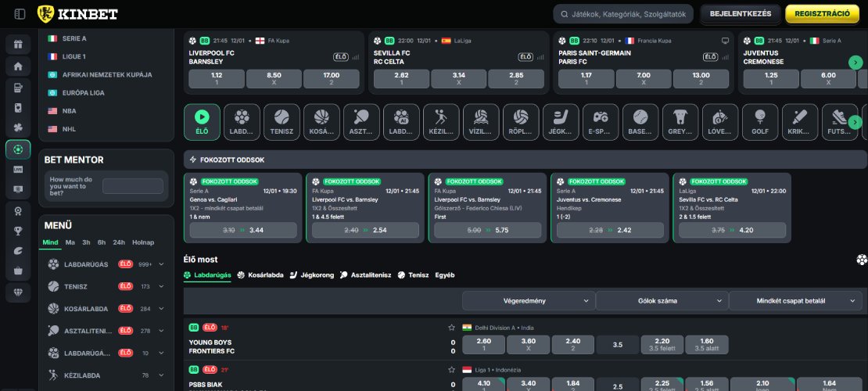Open the LIVE icon in the sidebar
Image resolution: width=868 pixels, height=391 pixels.
[x=18, y=170]
